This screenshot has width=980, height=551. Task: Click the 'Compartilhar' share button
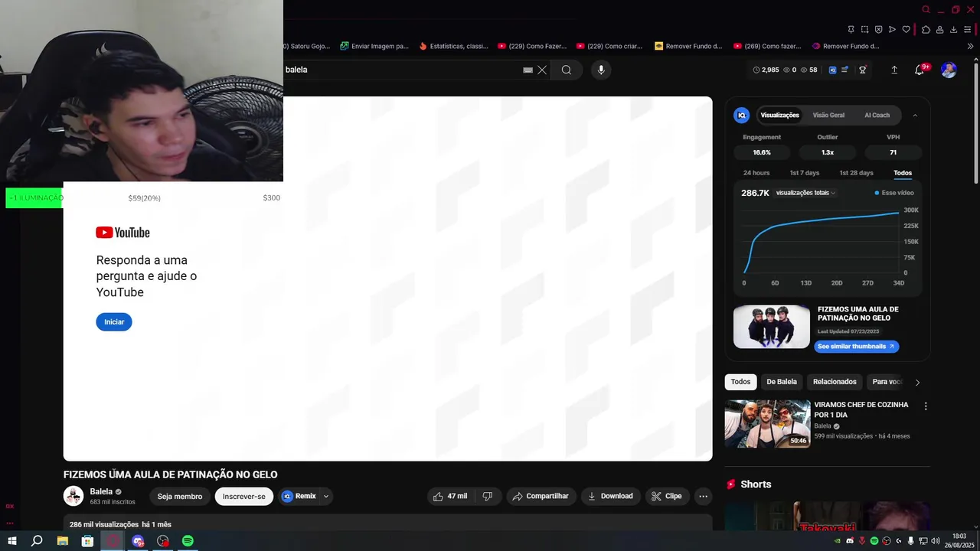[541, 497]
